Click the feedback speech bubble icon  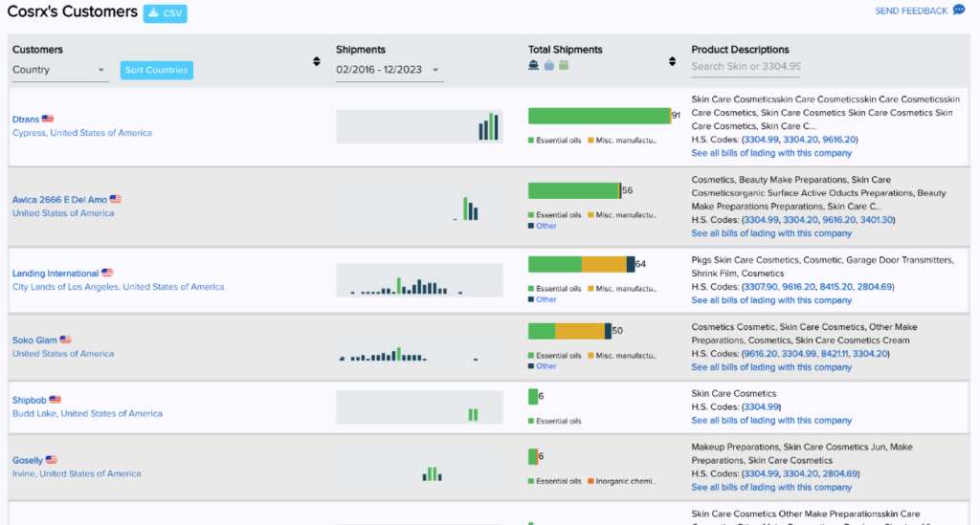pos(959,11)
